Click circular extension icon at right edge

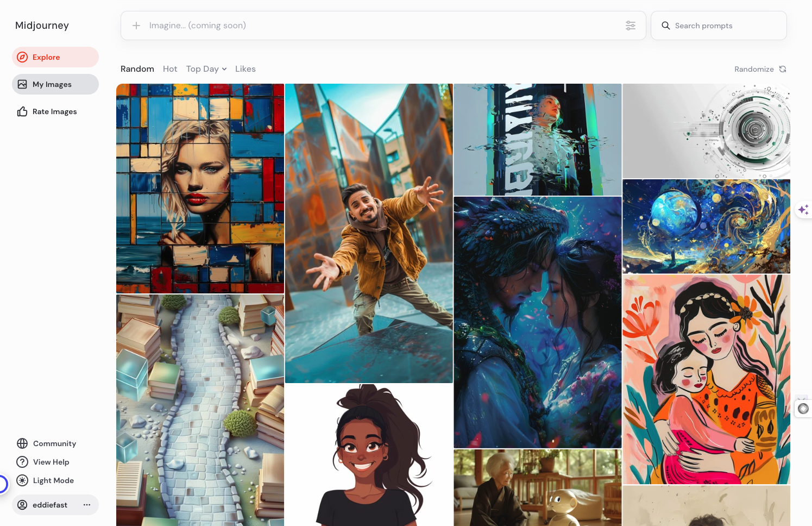(803, 409)
